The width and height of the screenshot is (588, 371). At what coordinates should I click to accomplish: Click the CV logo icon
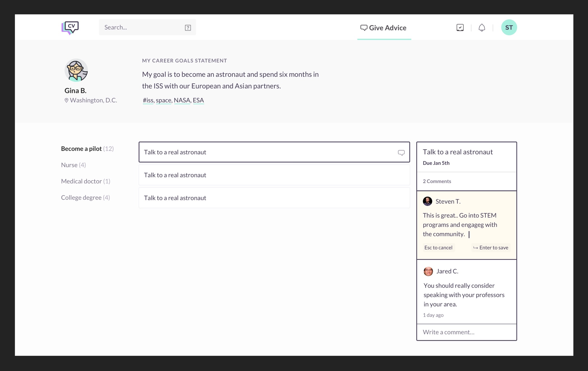[70, 27]
